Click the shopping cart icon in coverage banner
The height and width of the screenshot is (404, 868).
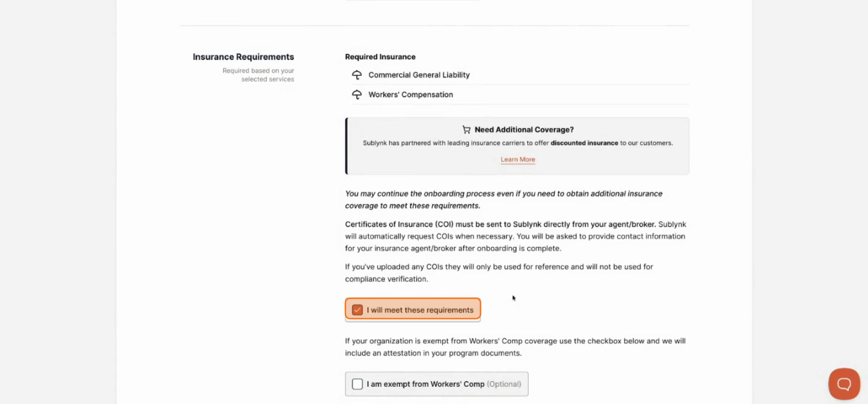(466, 130)
